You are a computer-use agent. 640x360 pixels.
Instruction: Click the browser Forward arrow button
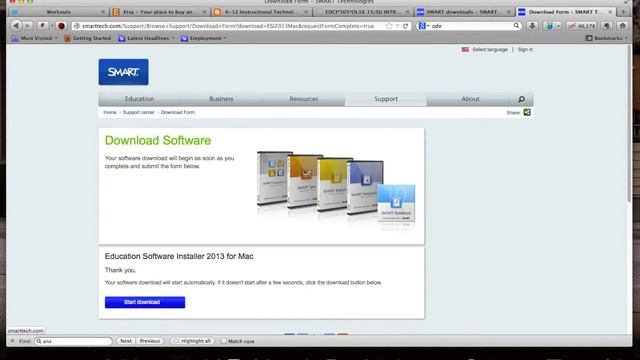tap(27, 26)
